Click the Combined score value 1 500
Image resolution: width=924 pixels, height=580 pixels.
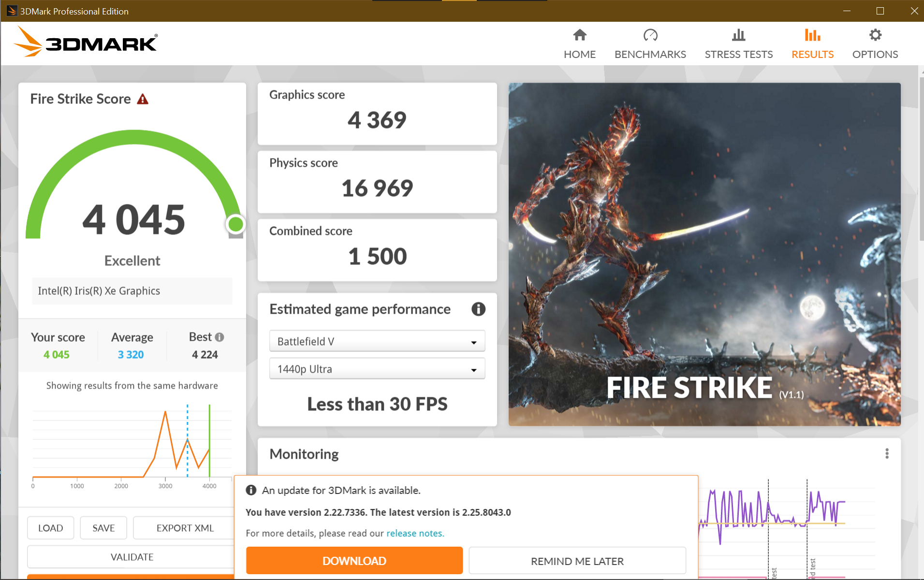(377, 256)
